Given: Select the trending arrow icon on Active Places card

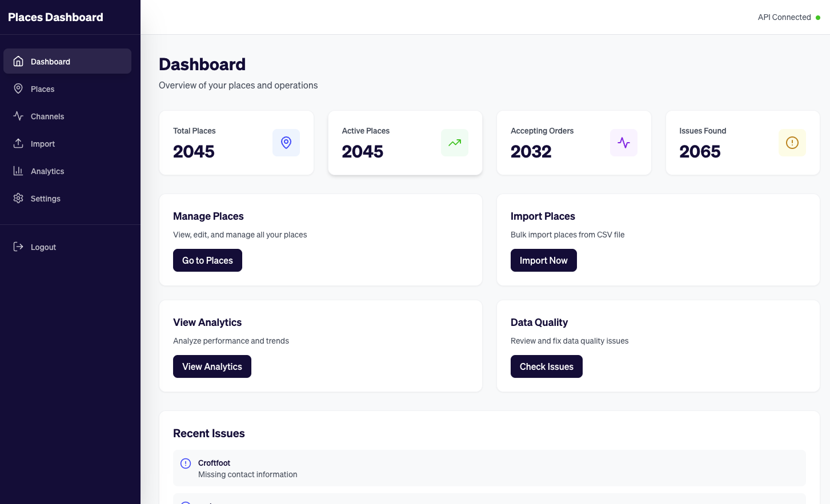Looking at the screenshot, I should click(454, 143).
